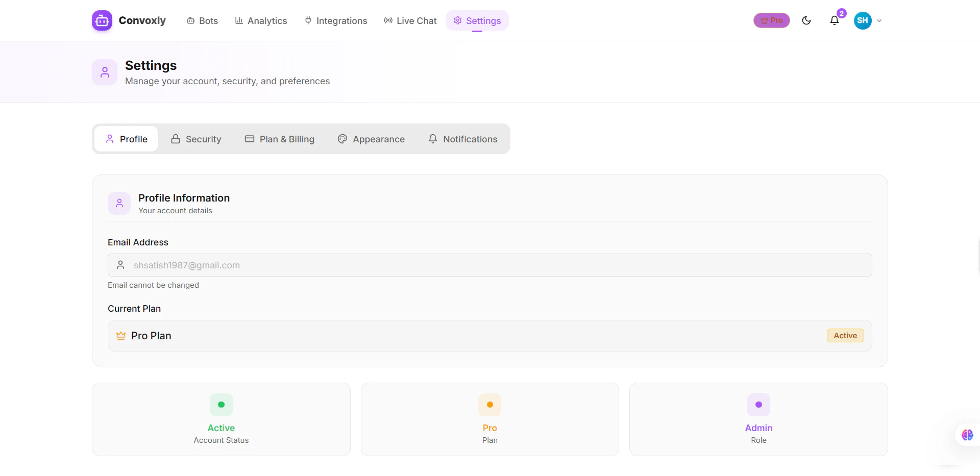This screenshot has height=476, width=980.
Task: Click the 'Admin' role text
Action: pyautogui.click(x=758, y=428)
